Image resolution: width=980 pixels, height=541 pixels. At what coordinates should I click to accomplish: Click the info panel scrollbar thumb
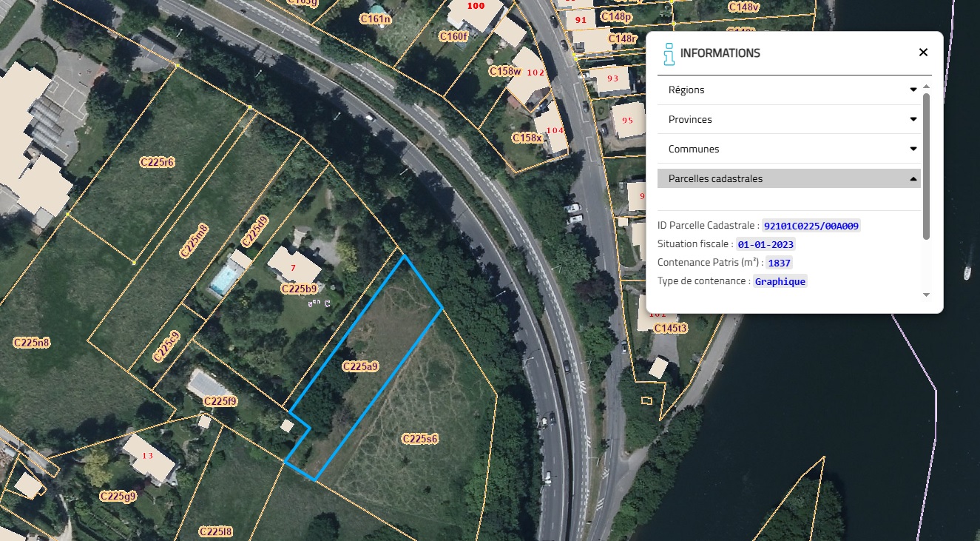tap(926, 166)
